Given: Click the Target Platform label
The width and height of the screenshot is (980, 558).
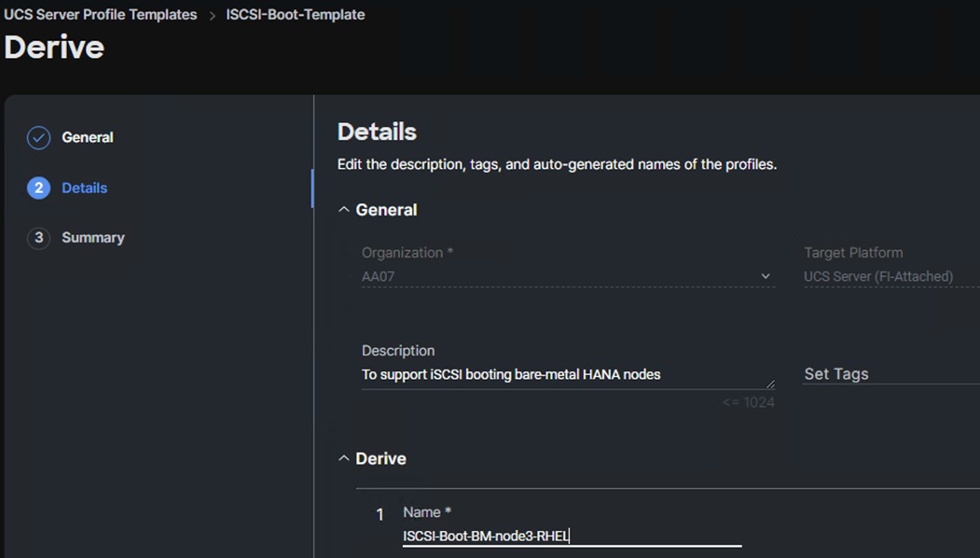Looking at the screenshot, I should [x=853, y=253].
